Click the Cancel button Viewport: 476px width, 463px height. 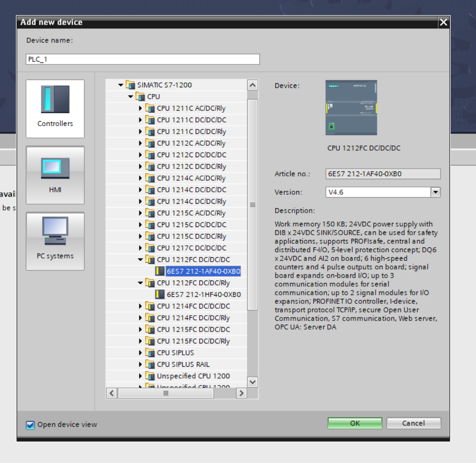(x=413, y=423)
